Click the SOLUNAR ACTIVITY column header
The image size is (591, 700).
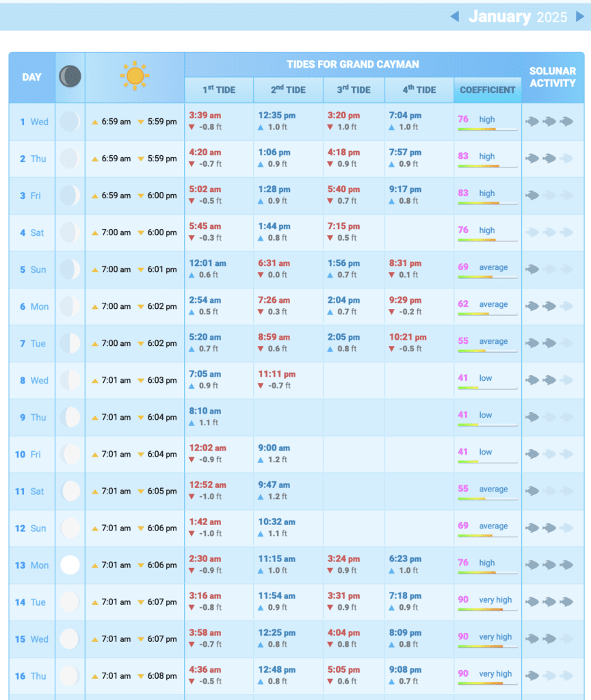click(x=552, y=77)
